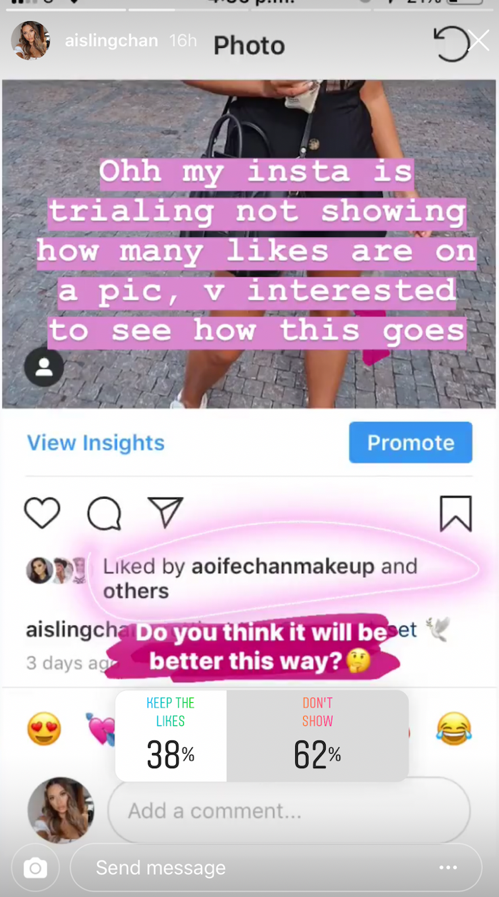Tap the paper plane share icon
This screenshot has width=499, height=897.
click(165, 511)
